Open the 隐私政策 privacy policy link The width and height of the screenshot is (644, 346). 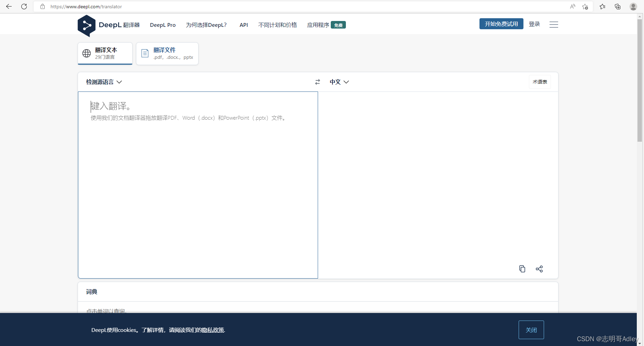(213, 330)
